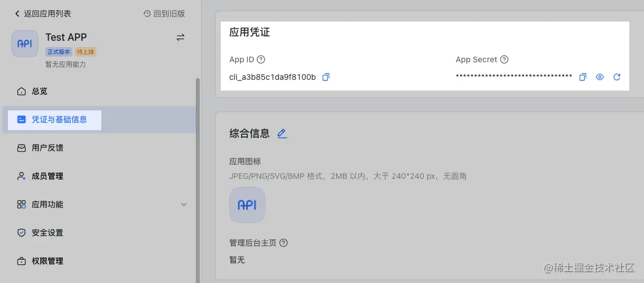Image resolution: width=644 pixels, height=283 pixels.
Task: Click the 正式版本 badge
Action: pyautogui.click(x=59, y=52)
